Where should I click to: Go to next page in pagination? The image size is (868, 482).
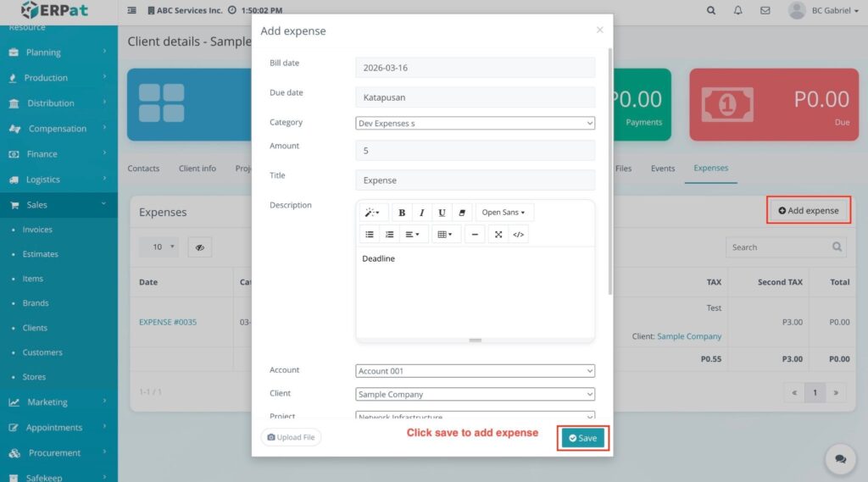pos(836,392)
